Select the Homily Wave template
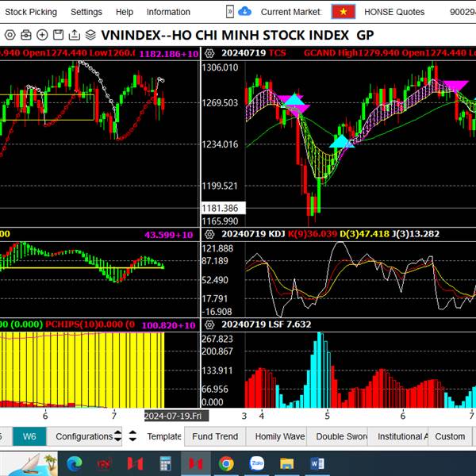Screen dimensions: 476x476 (279, 436)
